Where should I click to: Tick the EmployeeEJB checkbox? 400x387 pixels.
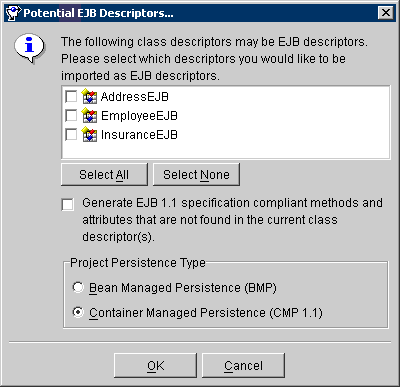[71, 116]
